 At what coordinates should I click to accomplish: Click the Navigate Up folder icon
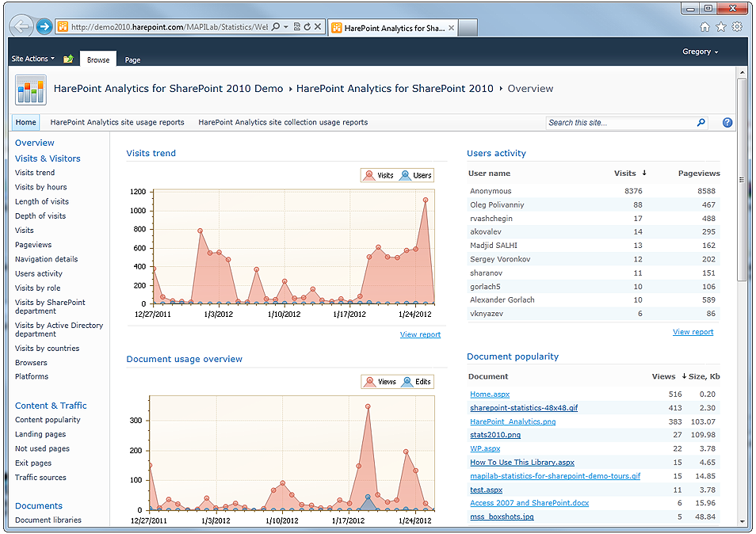click(68, 59)
